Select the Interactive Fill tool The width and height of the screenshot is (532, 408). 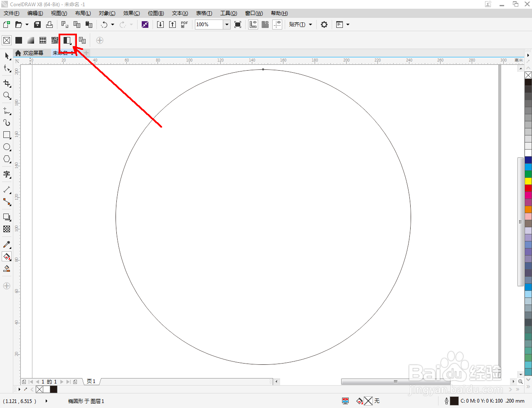(7, 257)
